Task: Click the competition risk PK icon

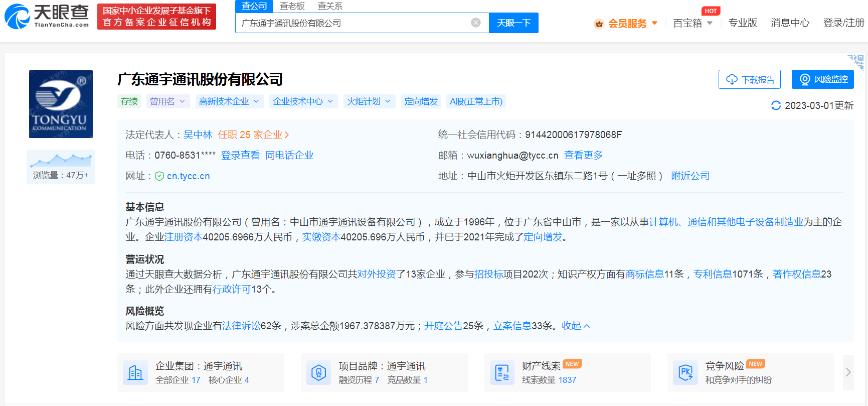Action: 685,373
